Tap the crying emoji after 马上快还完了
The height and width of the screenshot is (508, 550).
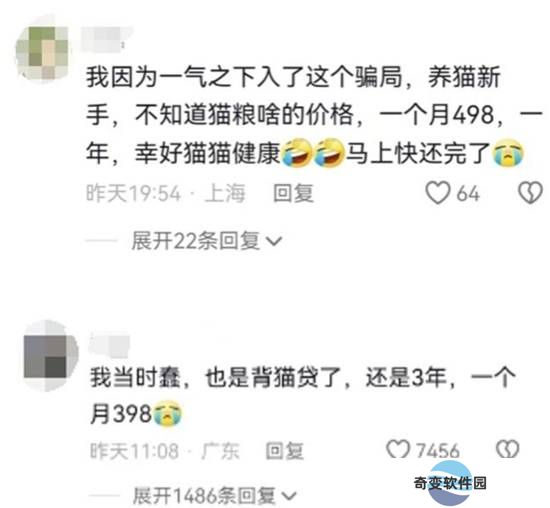point(508,153)
